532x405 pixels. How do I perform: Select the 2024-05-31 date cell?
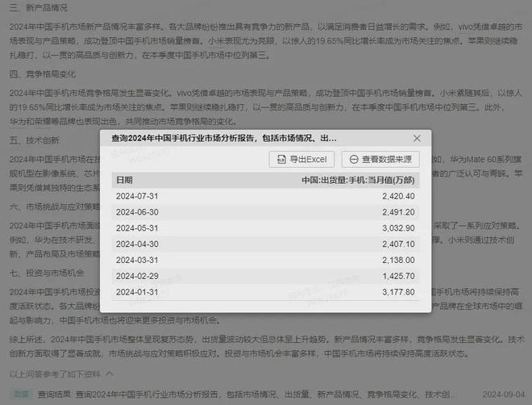pyautogui.click(x=137, y=228)
